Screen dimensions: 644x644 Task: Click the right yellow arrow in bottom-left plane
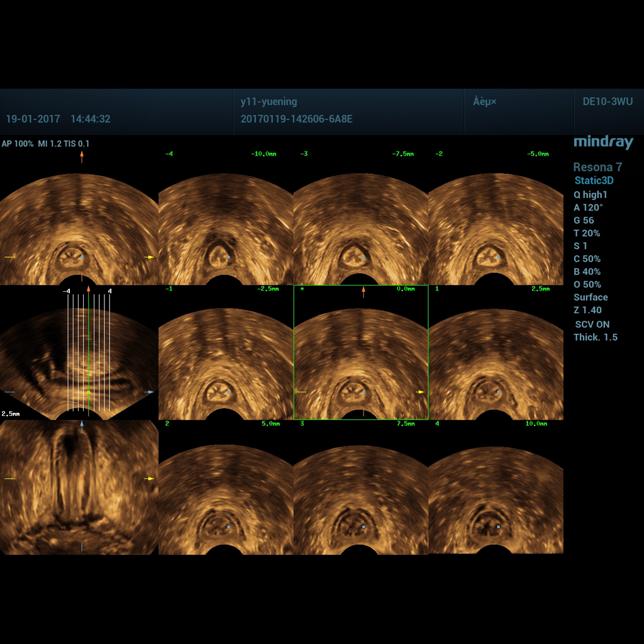click(149, 479)
